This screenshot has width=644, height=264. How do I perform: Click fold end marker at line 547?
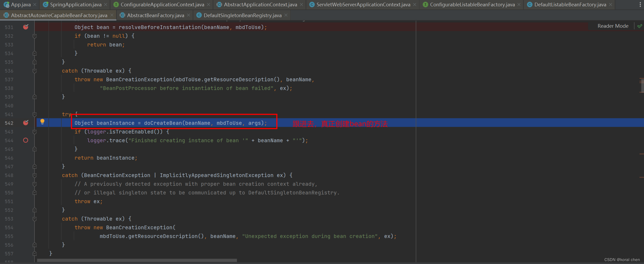pyautogui.click(x=34, y=166)
